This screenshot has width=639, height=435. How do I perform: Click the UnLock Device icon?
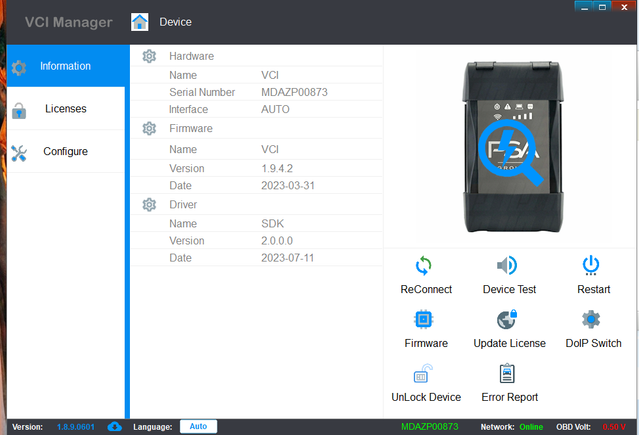(423, 373)
